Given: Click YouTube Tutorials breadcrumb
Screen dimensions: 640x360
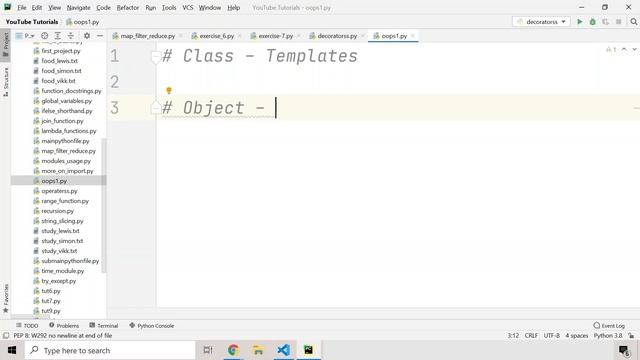Looking at the screenshot, I should click(x=32, y=22).
